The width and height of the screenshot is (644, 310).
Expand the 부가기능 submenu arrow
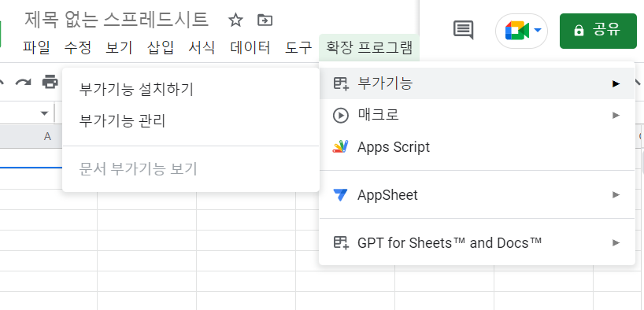click(x=616, y=83)
